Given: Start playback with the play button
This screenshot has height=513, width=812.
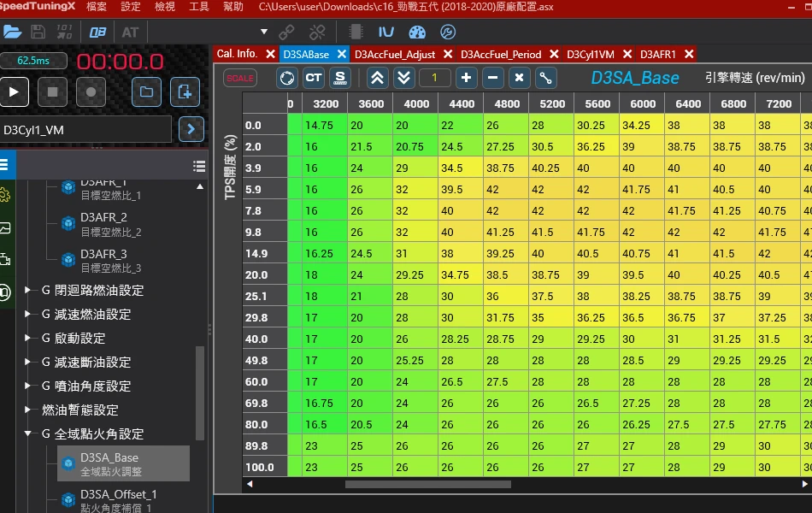Looking at the screenshot, I should click(x=14, y=91).
